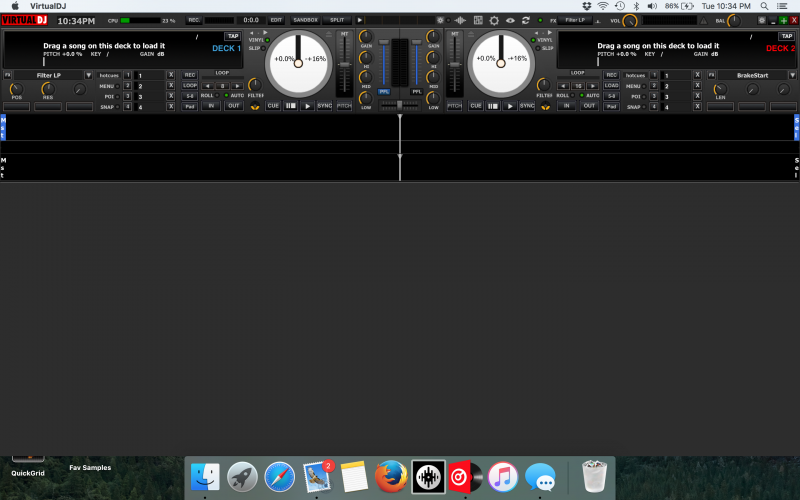Click the Deck 1 FX button beside Filter LP

[x=8, y=75]
